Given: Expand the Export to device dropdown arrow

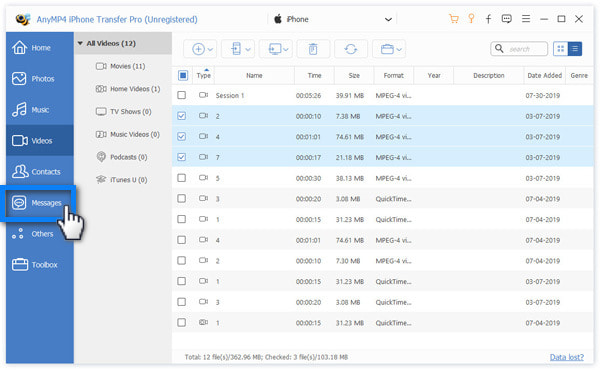Looking at the screenshot, I should pyautogui.click(x=248, y=49).
